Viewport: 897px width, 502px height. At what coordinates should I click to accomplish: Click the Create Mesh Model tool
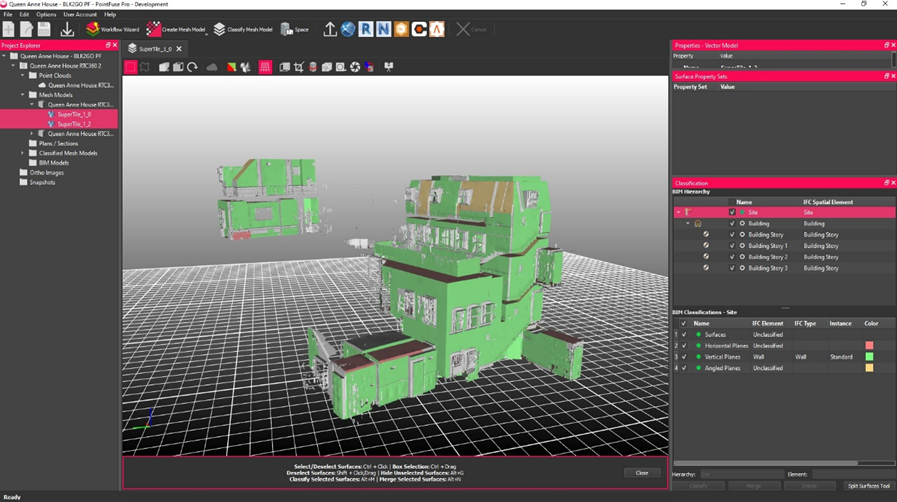(176, 29)
